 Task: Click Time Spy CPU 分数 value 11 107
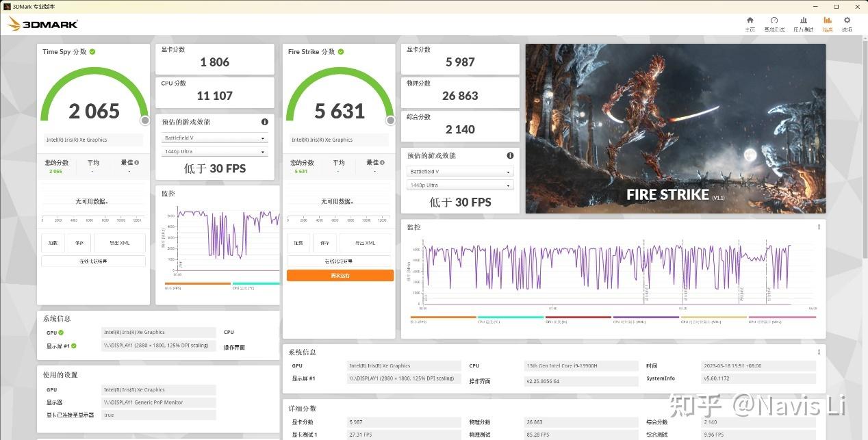[x=215, y=96]
